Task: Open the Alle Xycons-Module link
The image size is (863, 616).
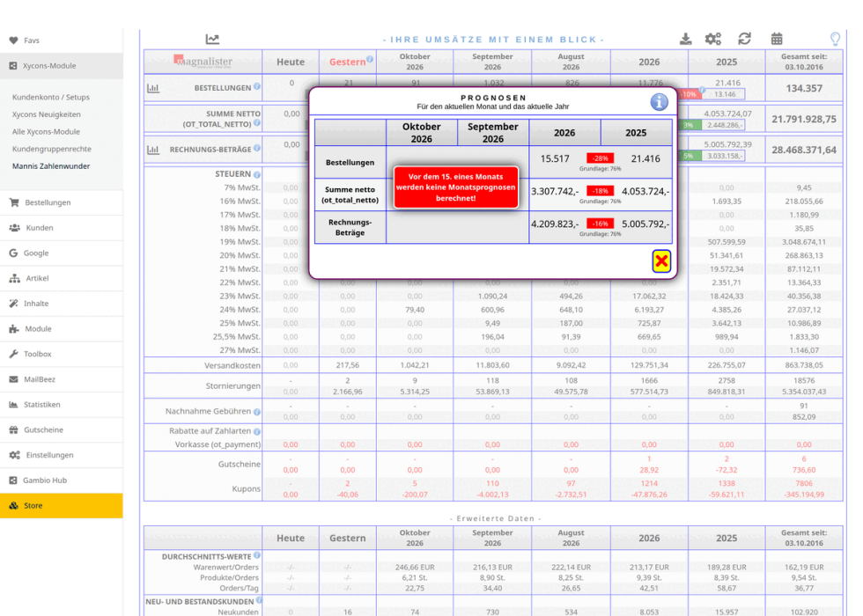Action: coord(46,131)
